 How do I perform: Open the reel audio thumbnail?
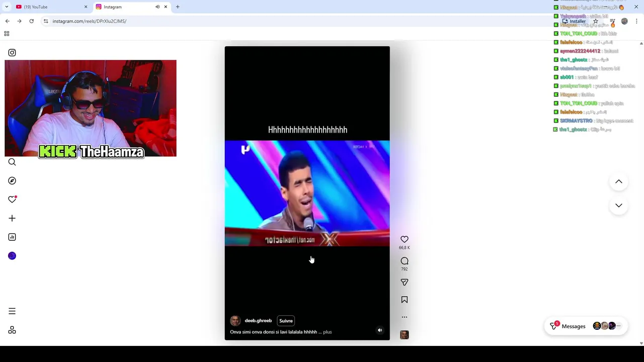(x=405, y=335)
